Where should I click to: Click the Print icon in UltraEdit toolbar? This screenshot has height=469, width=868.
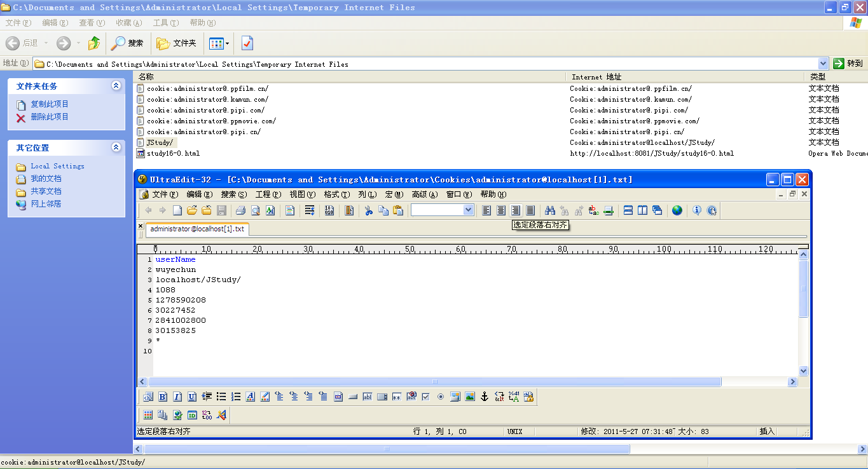(240, 210)
